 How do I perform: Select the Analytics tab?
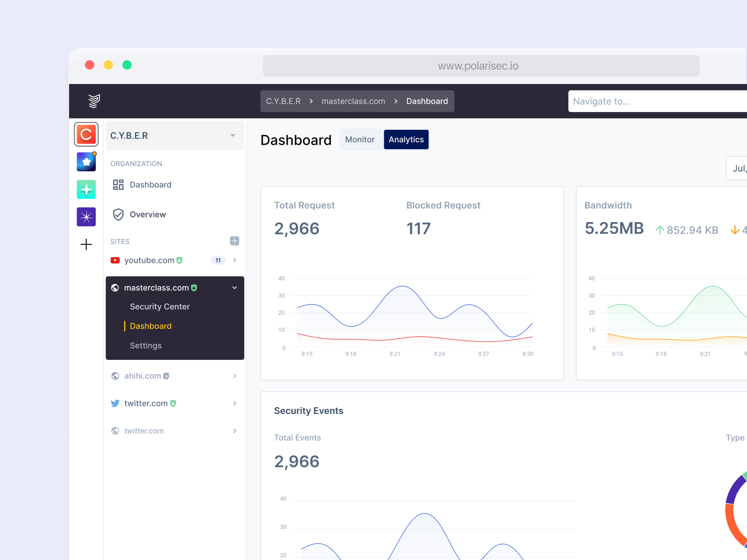pos(406,140)
